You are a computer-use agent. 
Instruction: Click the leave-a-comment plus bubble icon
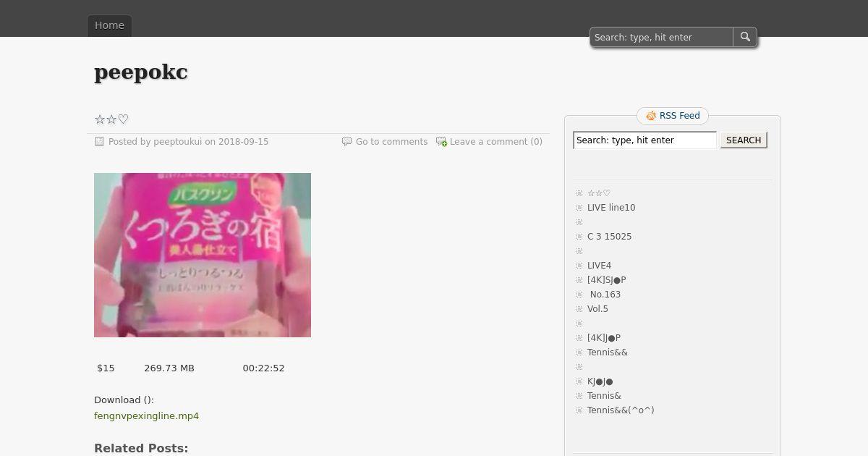coord(441,142)
